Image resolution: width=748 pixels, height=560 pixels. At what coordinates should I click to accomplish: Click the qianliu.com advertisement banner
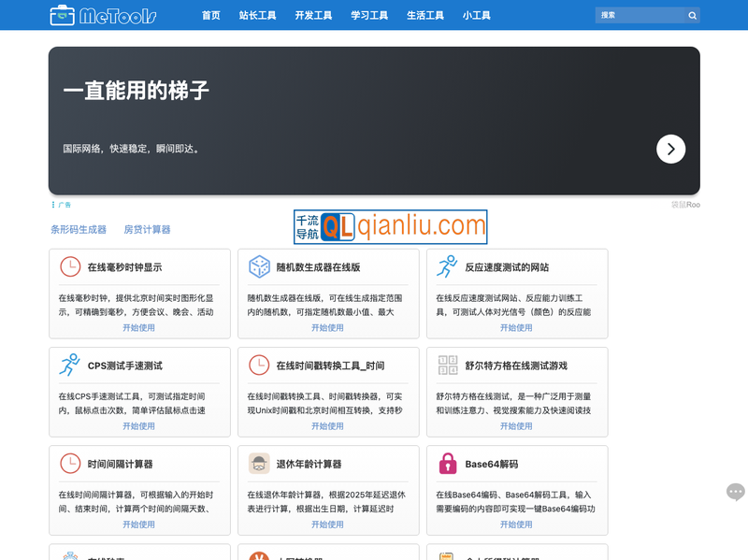[x=393, y=225]
